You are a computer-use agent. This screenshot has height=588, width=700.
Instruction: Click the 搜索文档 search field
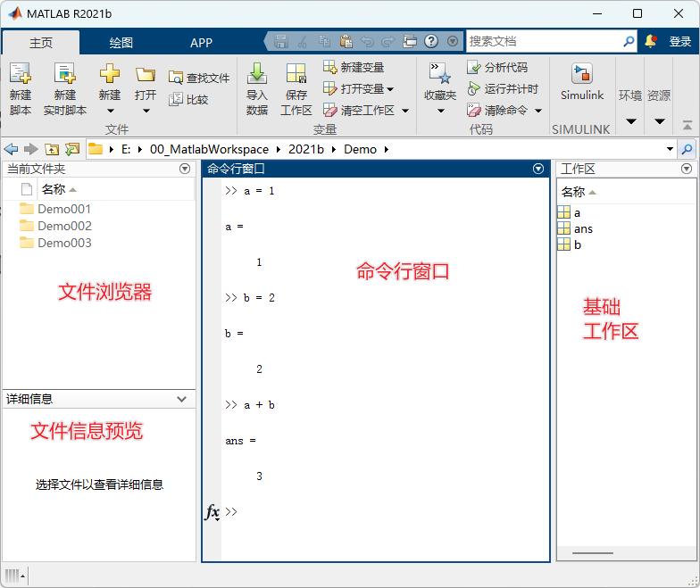click(x=544, y=41)
